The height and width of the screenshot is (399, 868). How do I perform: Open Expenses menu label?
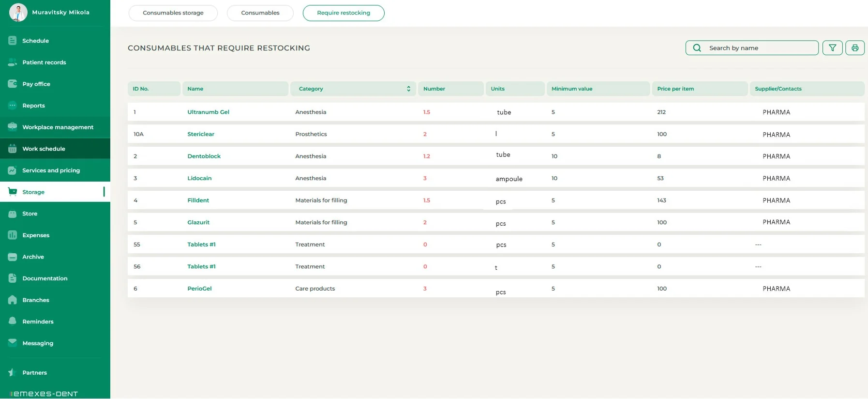point(36,235)
